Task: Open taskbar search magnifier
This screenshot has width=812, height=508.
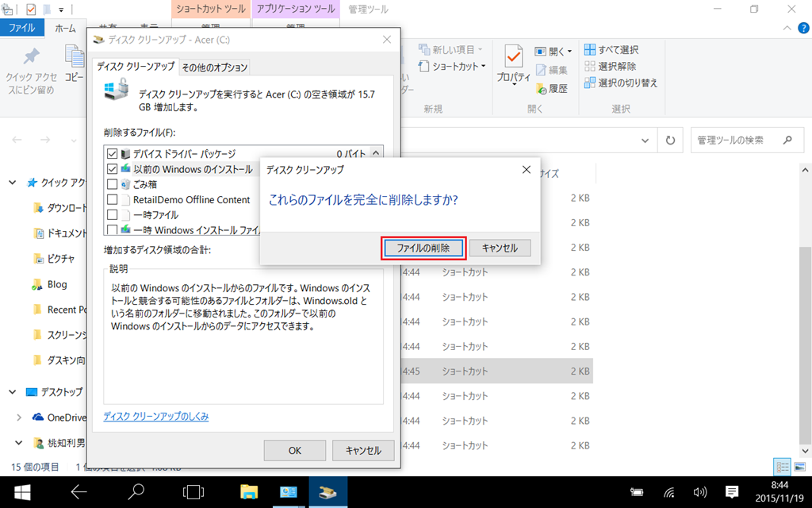Action: (x=136, y=492)
